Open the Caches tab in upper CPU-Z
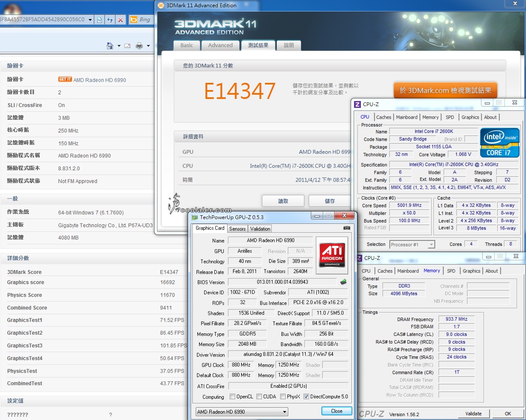Screen dimensions: 526x420 (x=384, y=117)
